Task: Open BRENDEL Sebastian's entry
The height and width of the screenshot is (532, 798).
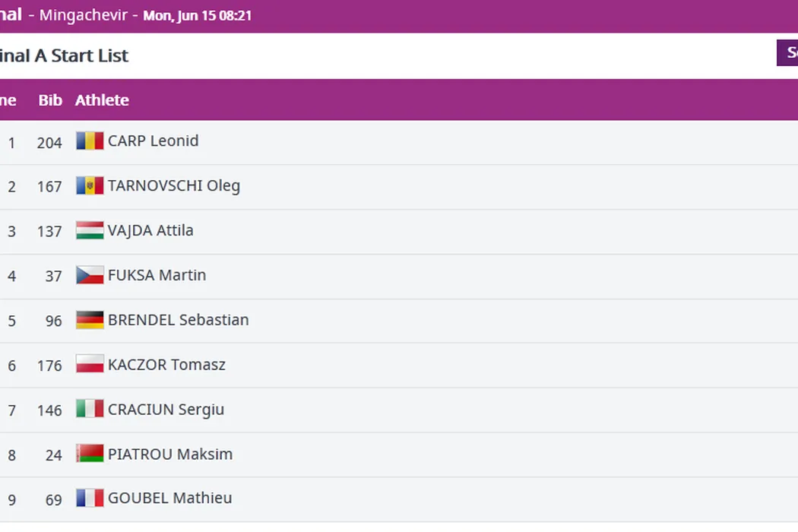Action: point(178,320)
